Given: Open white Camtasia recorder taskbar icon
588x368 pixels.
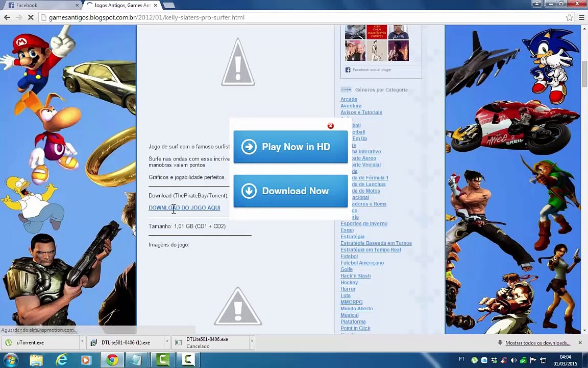Looking at the screenshot, I should coord(188,360).
